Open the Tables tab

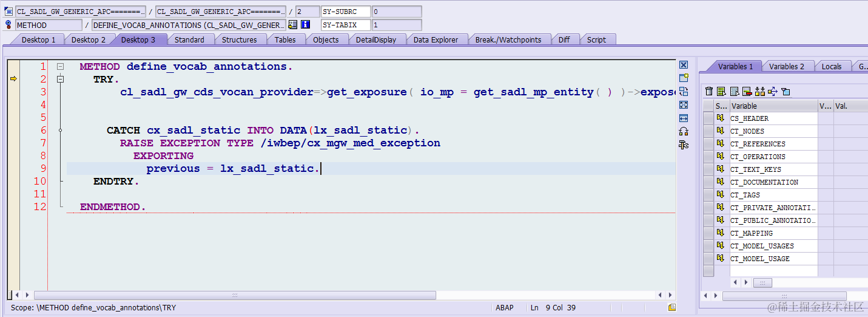pyautogui.click(x=285, y=39)
